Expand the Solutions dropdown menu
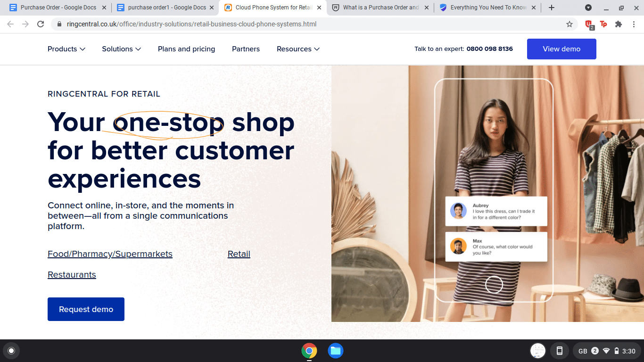 [x=122, y=49]
